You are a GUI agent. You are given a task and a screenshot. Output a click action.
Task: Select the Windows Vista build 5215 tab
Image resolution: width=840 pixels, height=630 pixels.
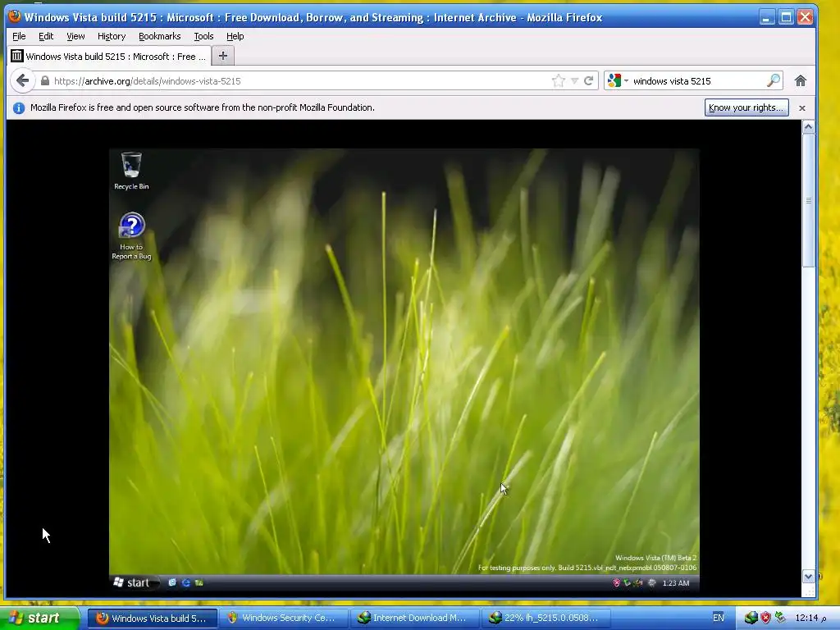point(109,57)
